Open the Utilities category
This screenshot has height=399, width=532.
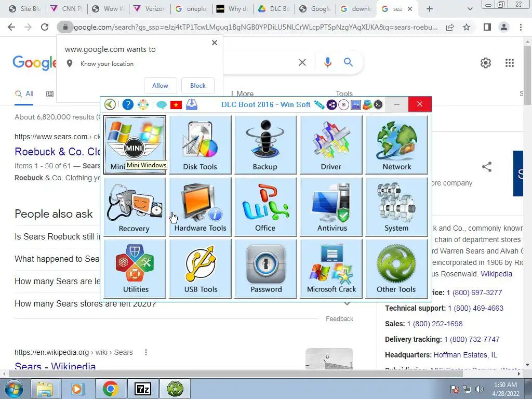coord(135,269)
